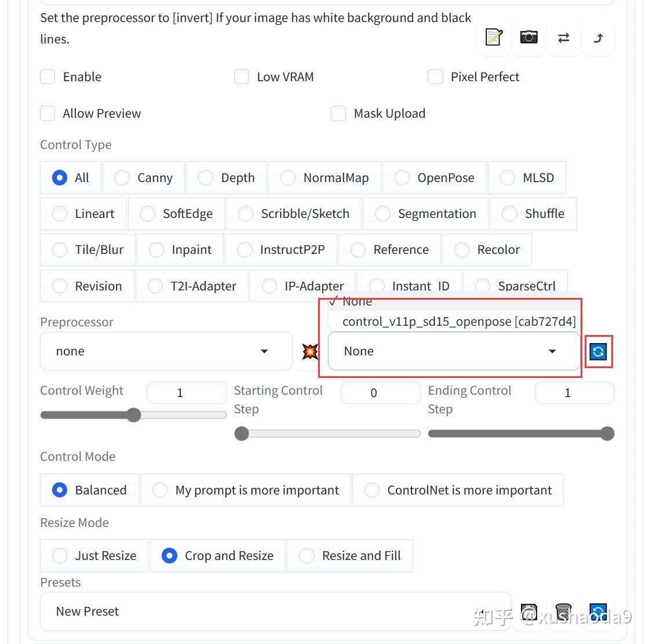649x644 pixels.
Task: Choose control_v11p_sd15_openpose model from list
Action: 458,322
